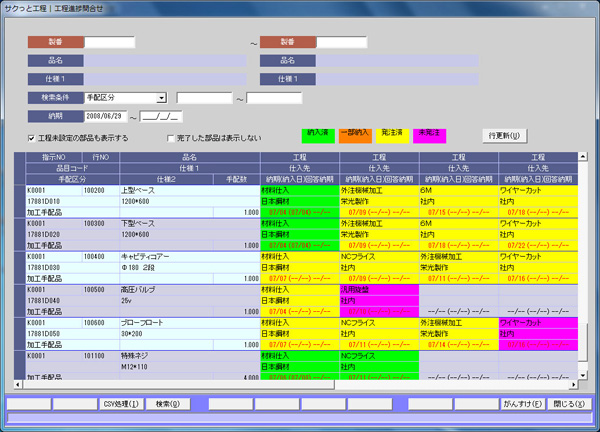Click the green 納入済 legend swatch
The image size is (600, 432).
point(318,136)
